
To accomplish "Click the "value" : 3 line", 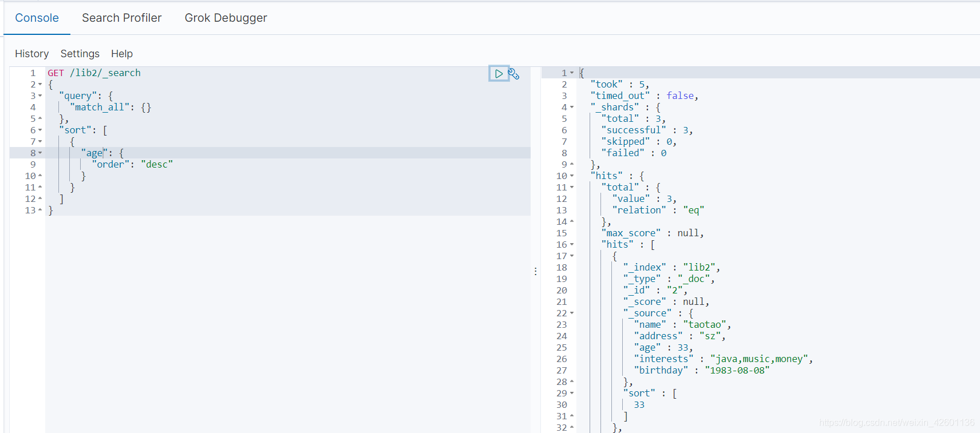I will tap(645, 198).
